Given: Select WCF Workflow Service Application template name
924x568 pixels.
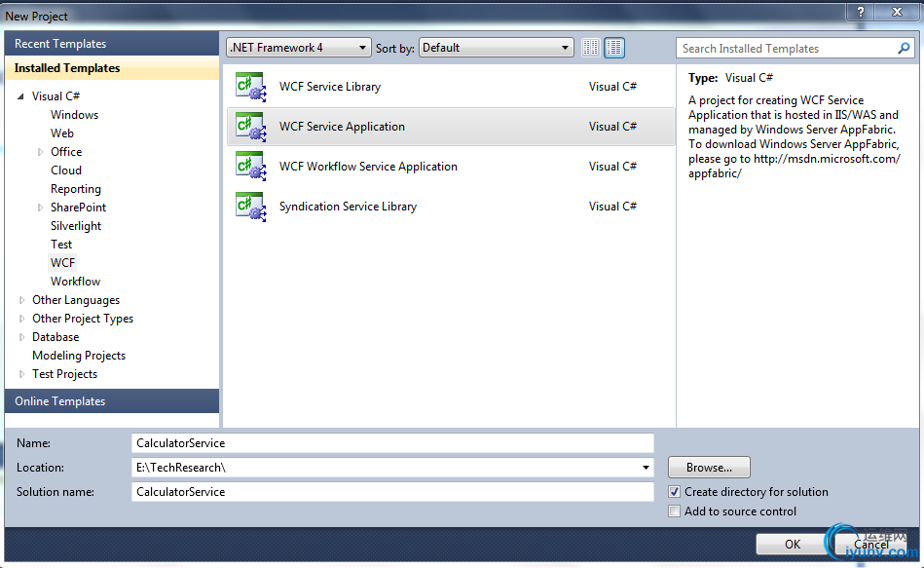Looking at the screenshot, I should coord(368,167).
